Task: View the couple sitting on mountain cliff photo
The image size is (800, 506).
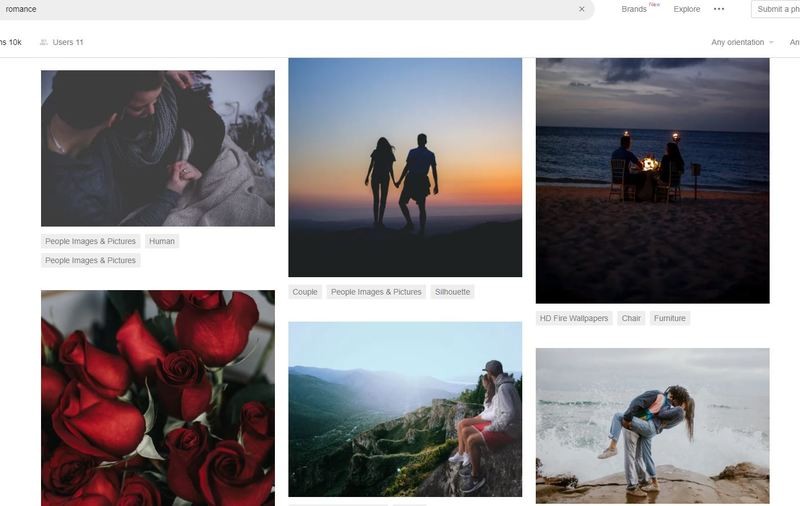Action: tap(405, 409)
